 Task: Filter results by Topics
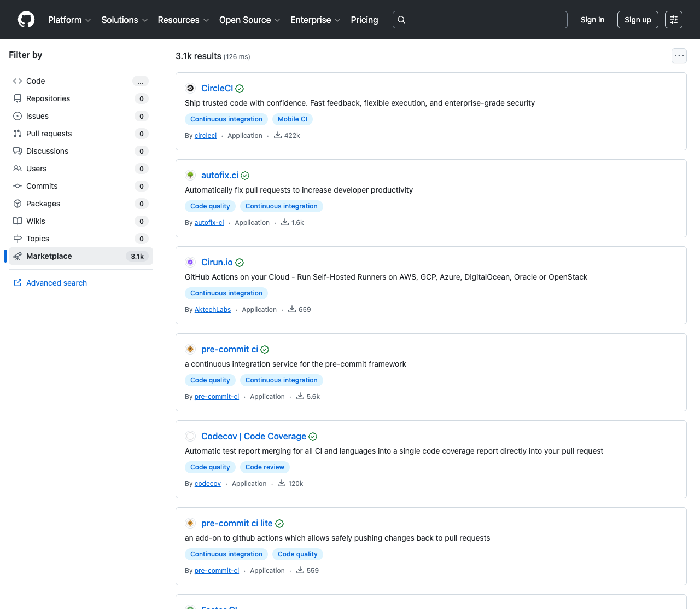click(x=81, y=239)
